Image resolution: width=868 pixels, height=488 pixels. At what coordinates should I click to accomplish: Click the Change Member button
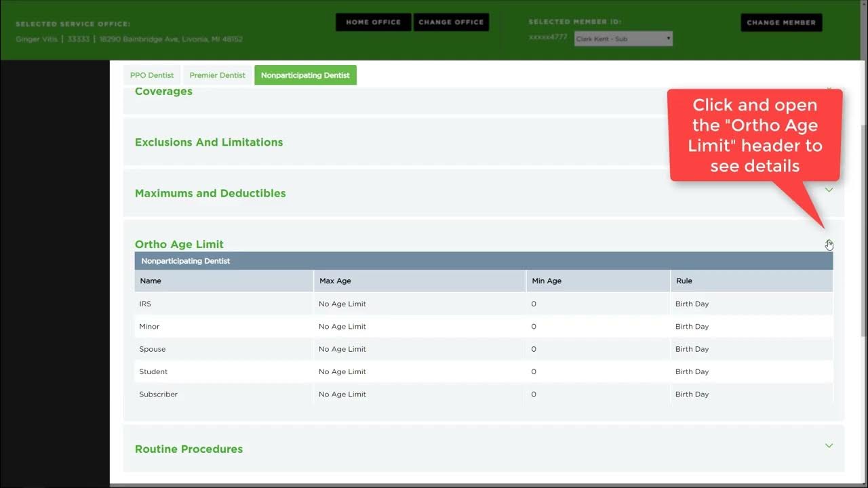(781, 22)
